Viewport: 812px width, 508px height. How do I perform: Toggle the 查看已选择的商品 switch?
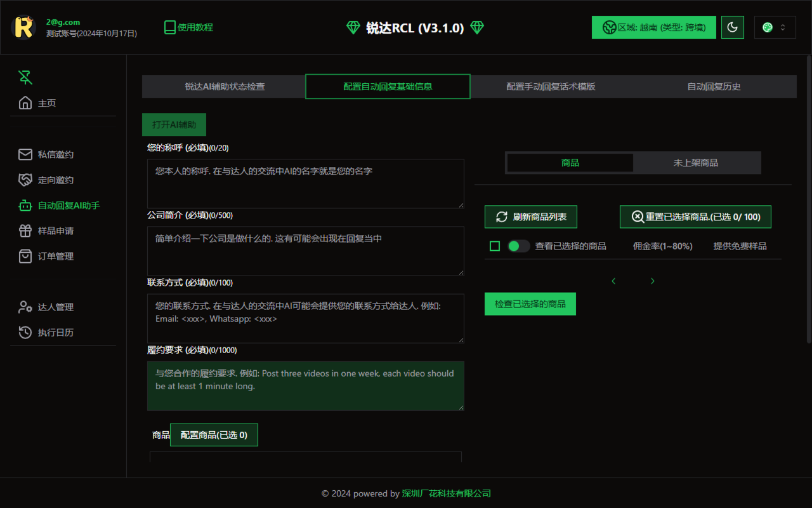click(518, 246)
